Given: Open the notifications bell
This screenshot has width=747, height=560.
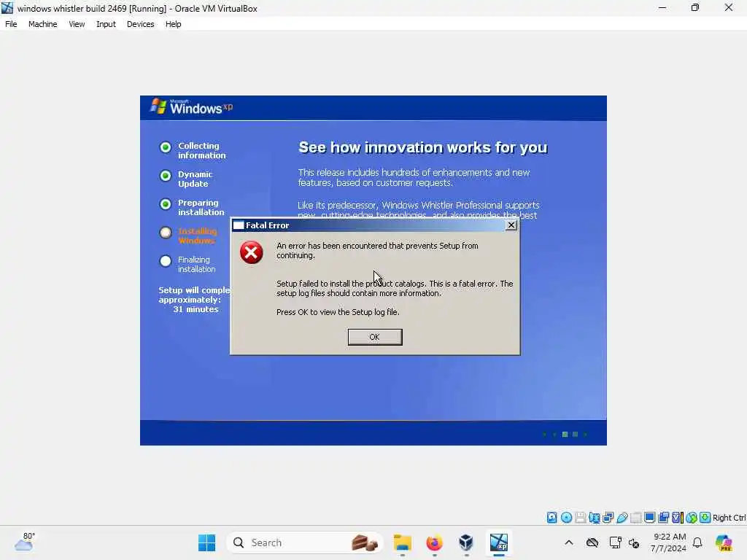Looking at the screenshot, I should [x=697, y=542].
